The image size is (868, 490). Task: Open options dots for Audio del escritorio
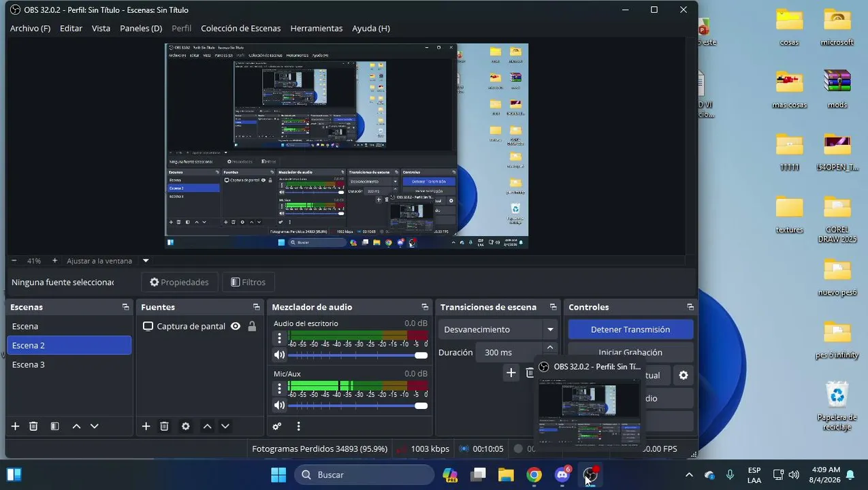pyautogui.click(x=279, y=338)
